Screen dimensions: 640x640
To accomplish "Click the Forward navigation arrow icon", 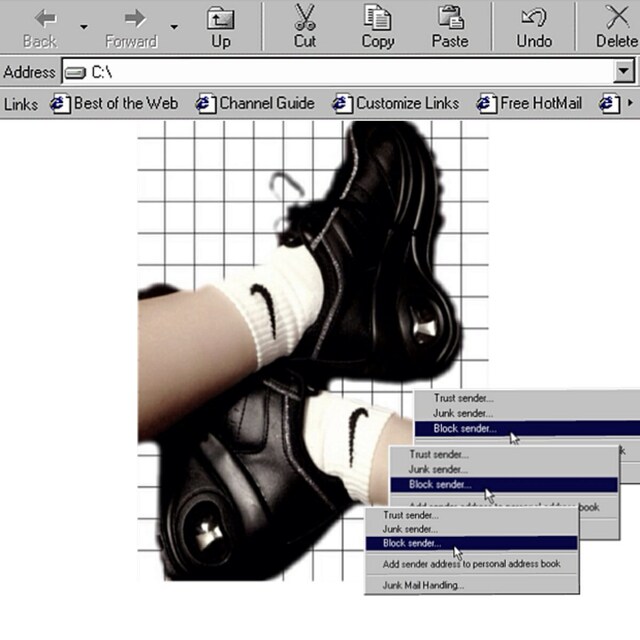I will pos(132,18).
